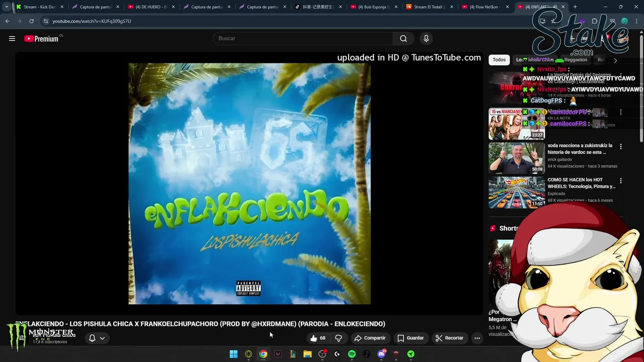The image size is (644, 362).
Task: Open OBS Studio from the taskbar
Action: pyautogui.click(x=323, y=354)
